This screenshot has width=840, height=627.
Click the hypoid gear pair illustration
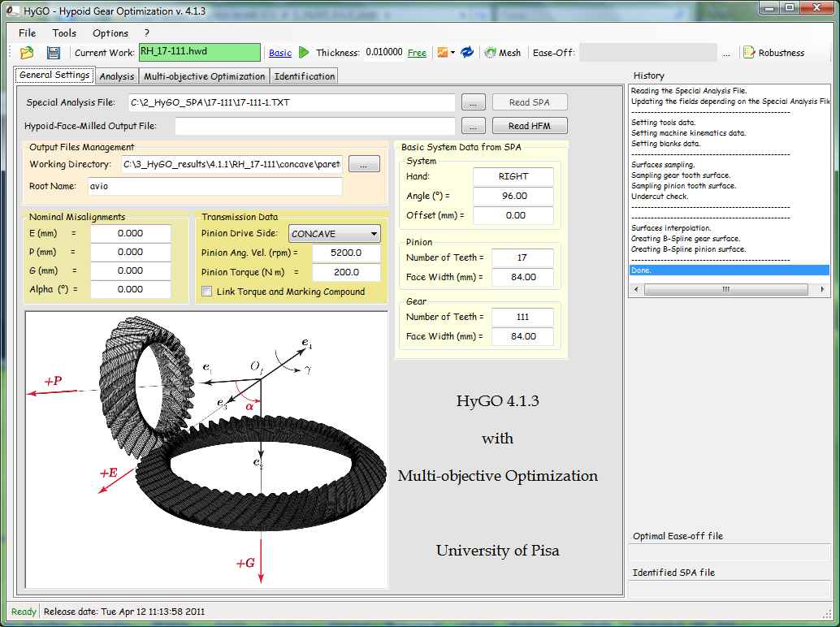[x=207, y=450]
